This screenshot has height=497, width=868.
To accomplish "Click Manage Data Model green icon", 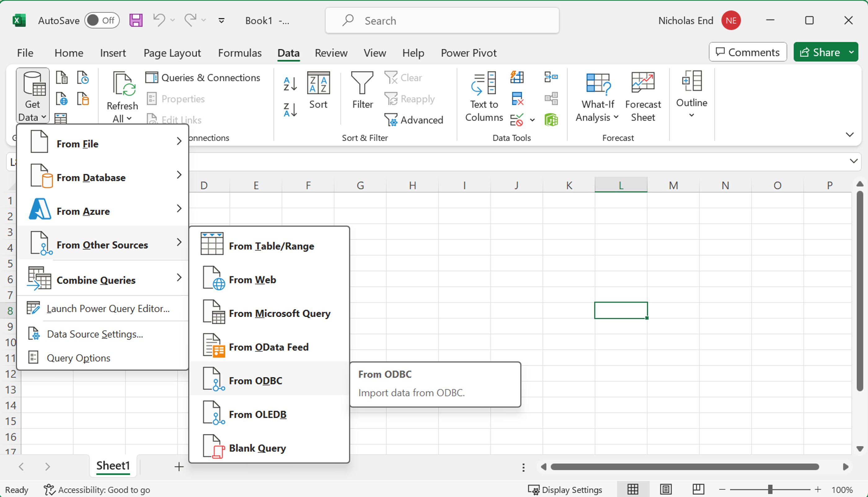I will click(x=551, y=120).
